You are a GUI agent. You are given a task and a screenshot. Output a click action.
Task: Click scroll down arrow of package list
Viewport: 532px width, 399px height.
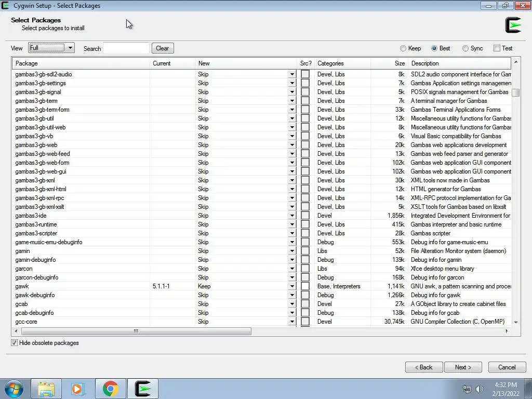coord(516,322)
